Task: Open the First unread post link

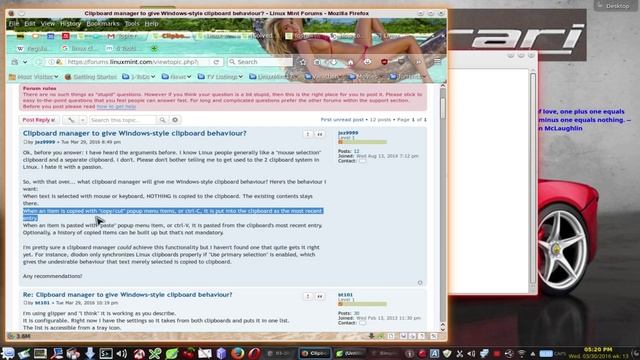Action: pos(342,120)
